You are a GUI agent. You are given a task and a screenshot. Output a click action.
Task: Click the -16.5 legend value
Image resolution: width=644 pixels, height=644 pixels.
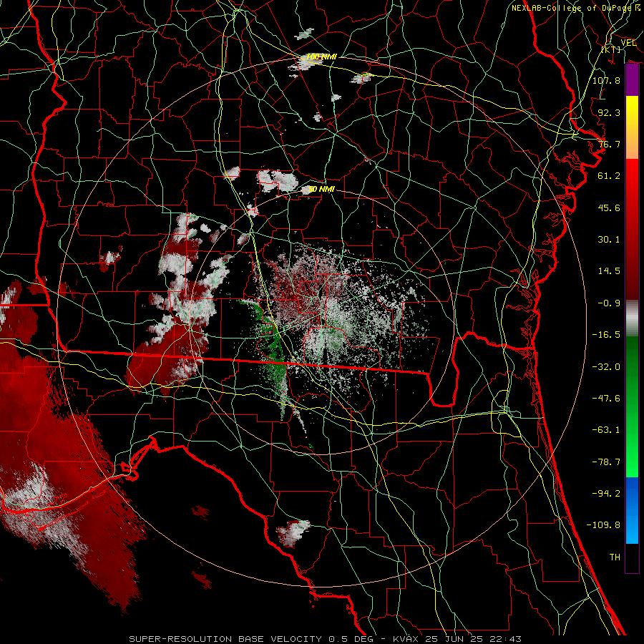(x=606, y=335)
